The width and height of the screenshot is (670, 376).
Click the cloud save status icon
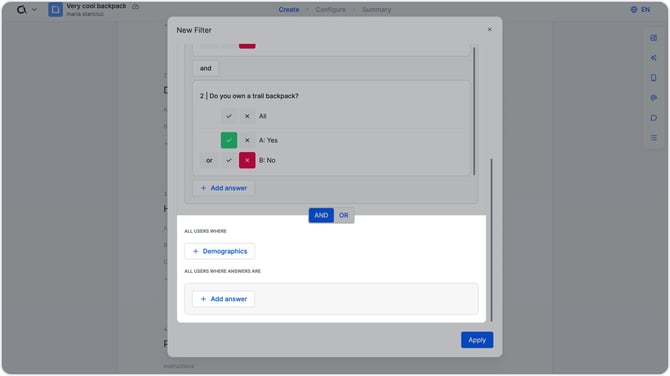135,6
